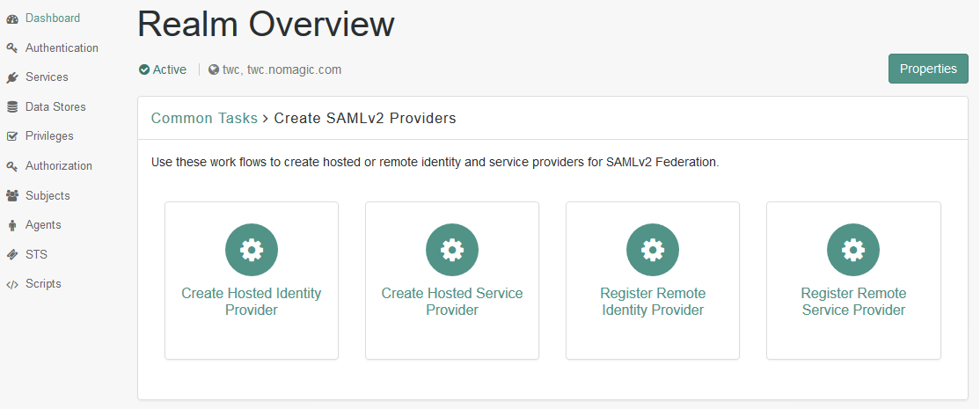
Task: Choose Register Remote Identity Provider link
Action: pos(653,301)
